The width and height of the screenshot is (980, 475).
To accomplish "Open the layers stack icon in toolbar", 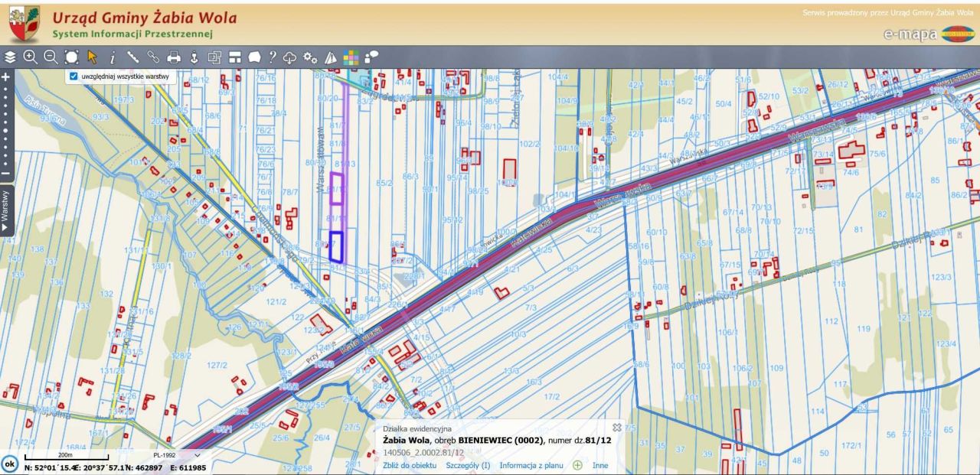I will (10, 57).
